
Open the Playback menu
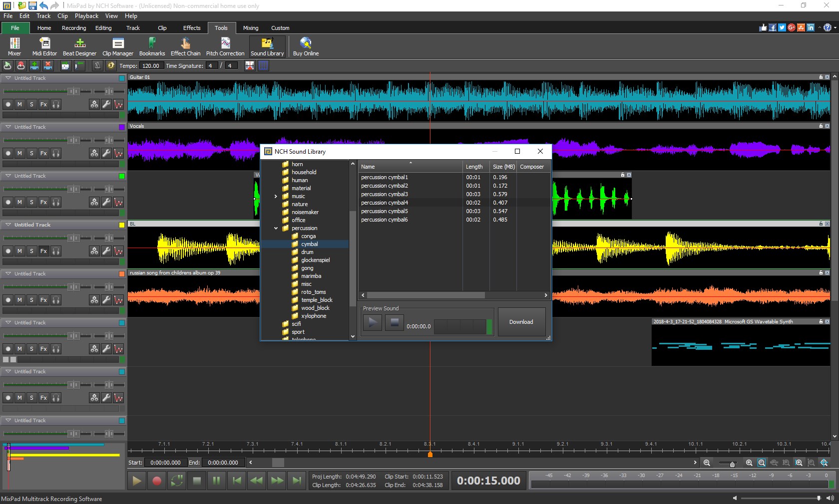[86, 15]
